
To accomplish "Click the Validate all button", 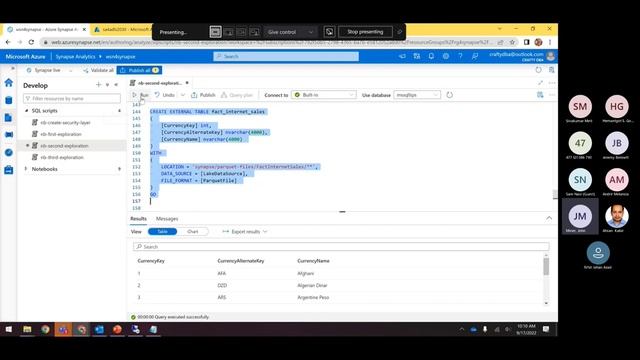I will pyautogui.click(x=98, y=70).
